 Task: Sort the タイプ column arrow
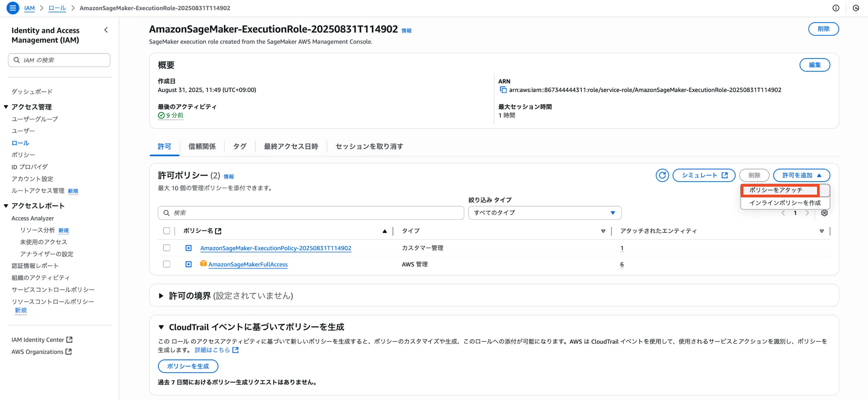coord(603,231)
